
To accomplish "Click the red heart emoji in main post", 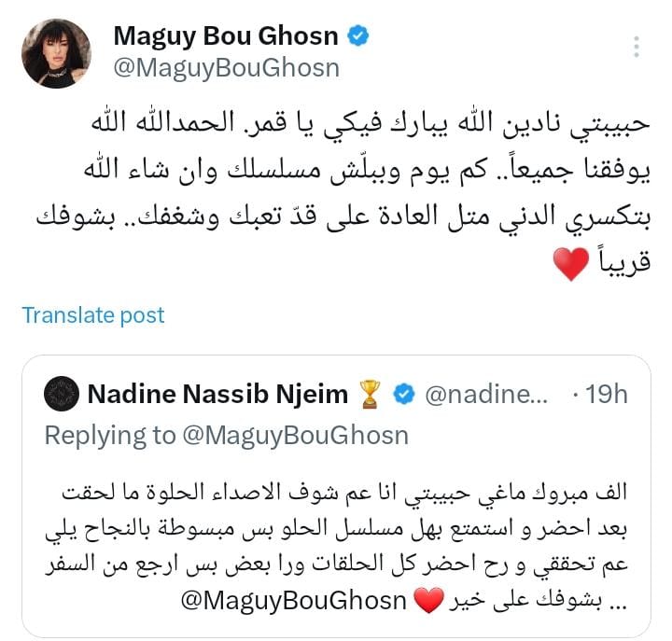I will click(571, 264).
